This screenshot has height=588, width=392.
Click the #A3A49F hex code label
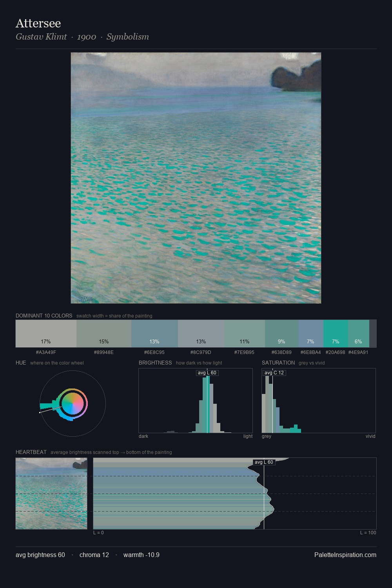coord(46,352)
